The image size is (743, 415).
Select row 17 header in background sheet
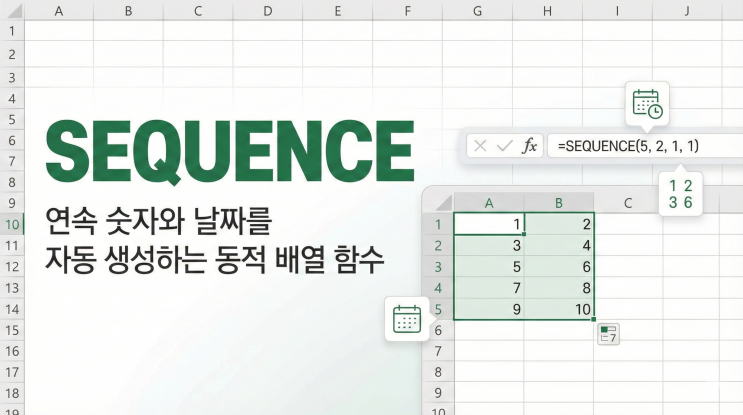(x=12, y=372)
